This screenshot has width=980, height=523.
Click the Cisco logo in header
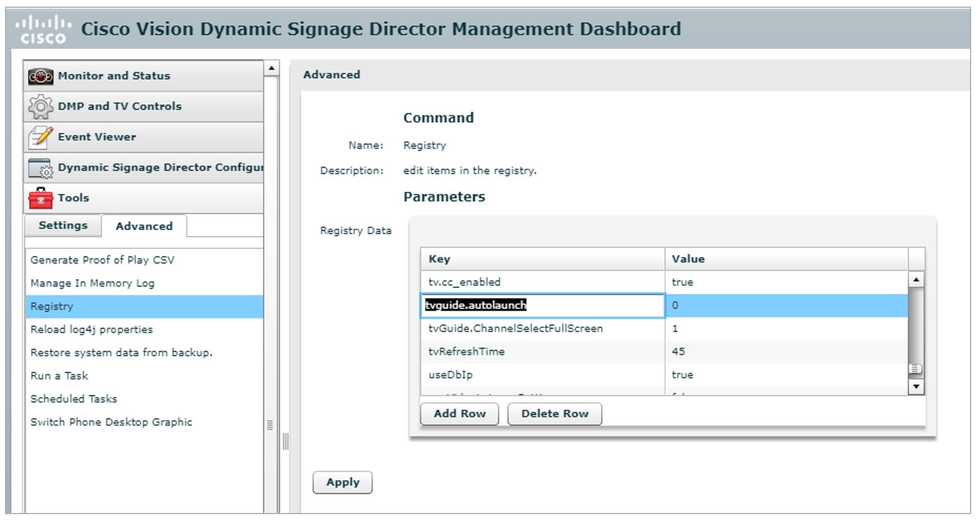43,30
